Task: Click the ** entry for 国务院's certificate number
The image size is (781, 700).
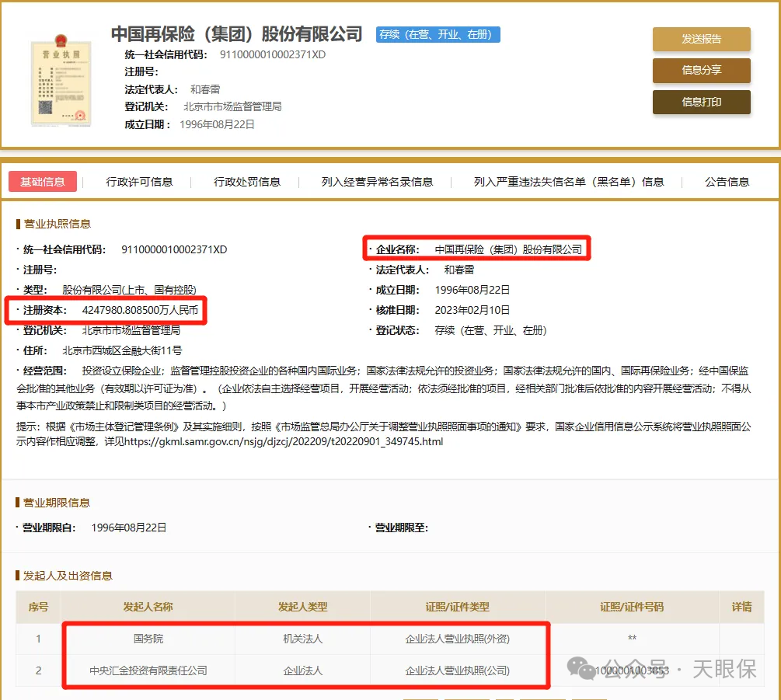Action: (x=632, y=639)
